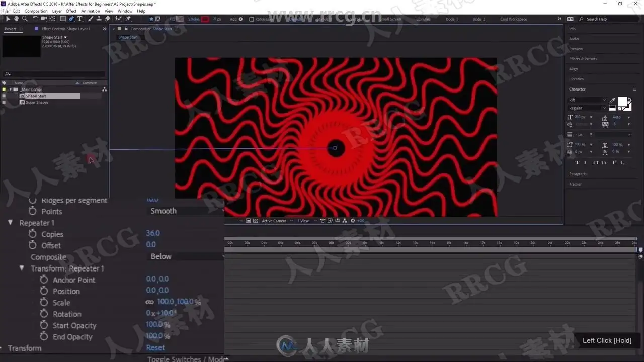The height and width of the screenshot is (362, 644).
Task: Select the Brush tool
Action: click(91, 19)
